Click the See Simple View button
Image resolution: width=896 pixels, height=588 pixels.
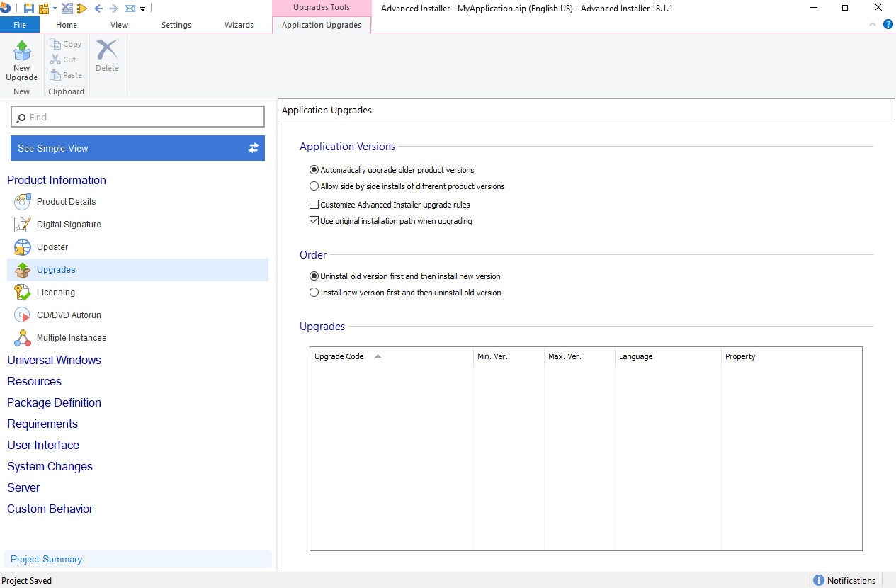[137, 148]
